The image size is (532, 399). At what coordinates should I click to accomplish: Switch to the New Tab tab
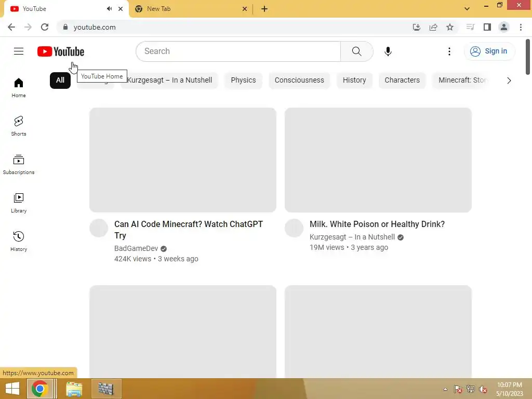190,9
